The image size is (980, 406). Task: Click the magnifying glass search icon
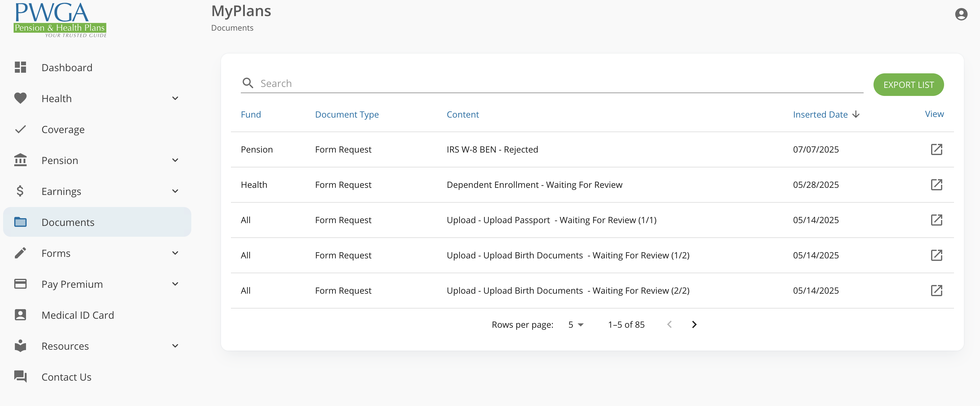[x=248, y=83]
